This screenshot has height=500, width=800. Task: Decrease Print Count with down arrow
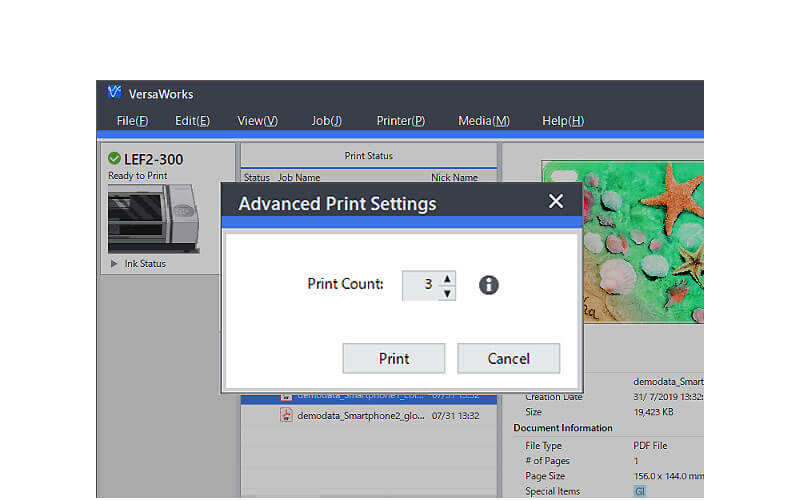(x=447, y=293)
